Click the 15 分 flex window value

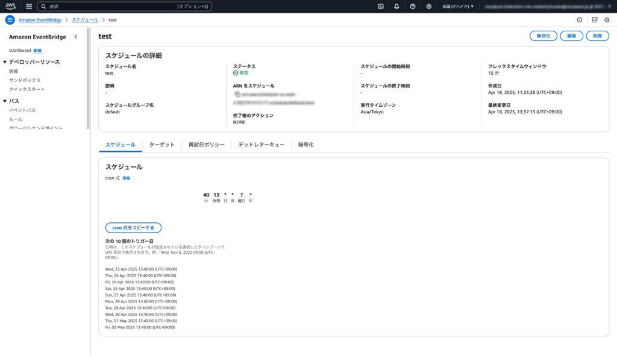tap(493, 73)
